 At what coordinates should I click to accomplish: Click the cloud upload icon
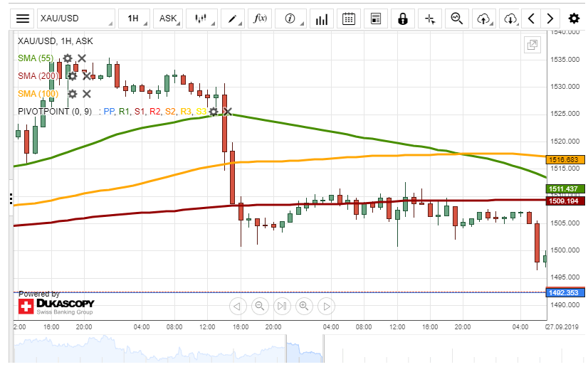[484, 18]
